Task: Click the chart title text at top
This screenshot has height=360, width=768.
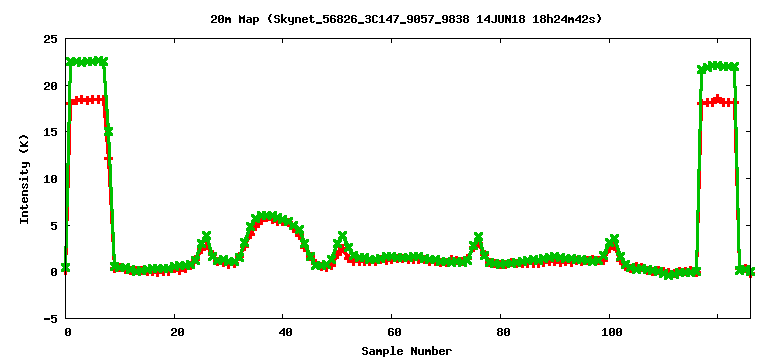Action: (407, 20)
